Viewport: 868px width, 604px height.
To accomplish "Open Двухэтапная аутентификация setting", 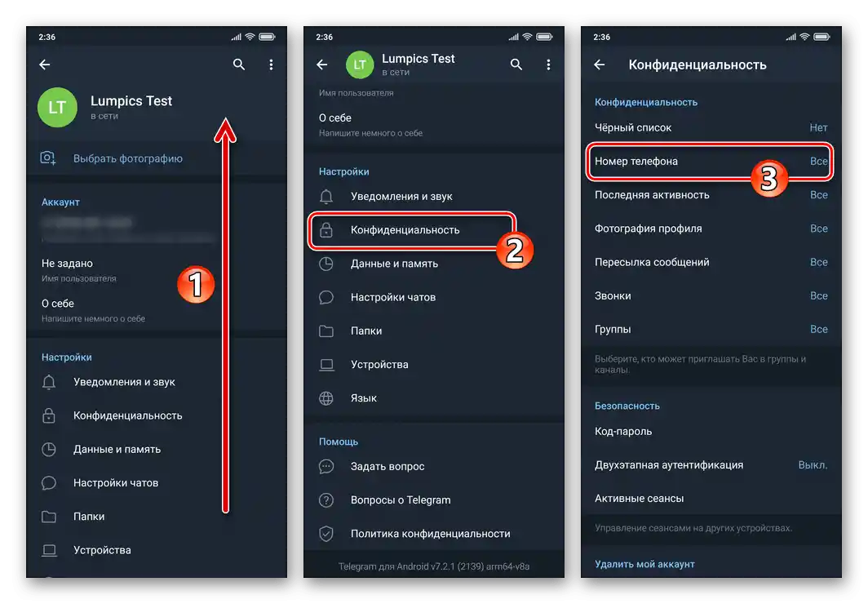I will (711, 465).
